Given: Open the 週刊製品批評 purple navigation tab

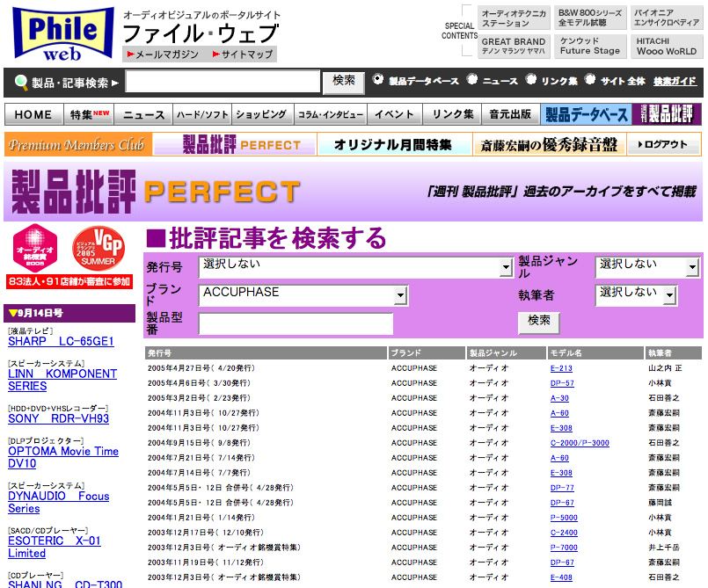Looking at the screenshot, I should coord(667,114).
